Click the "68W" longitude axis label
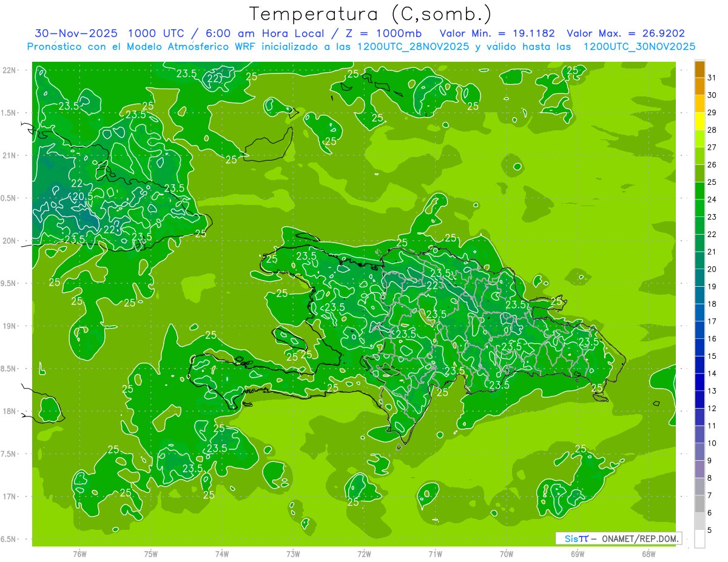The height and width of the screenshot is (562, 728). [649, 554]
